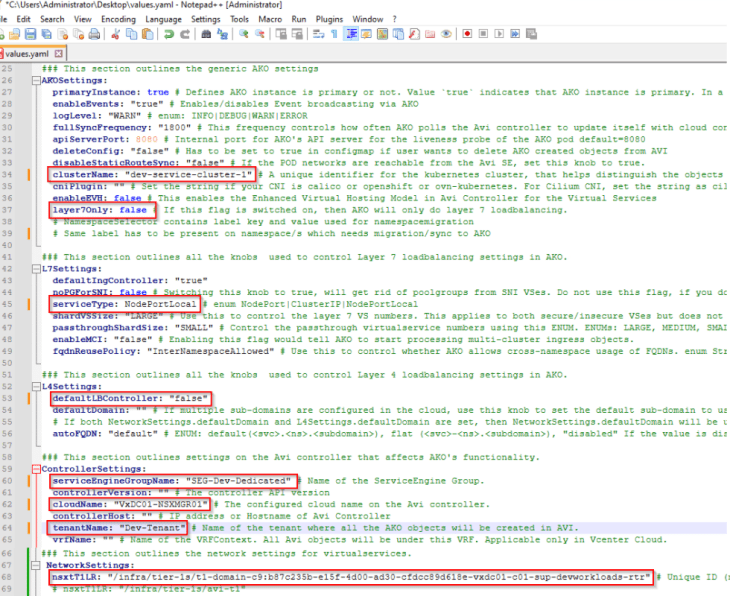The width and height of the screenshot is (730, 596).
Task: Open the Plugins menu
Action: tap(331, 19)
